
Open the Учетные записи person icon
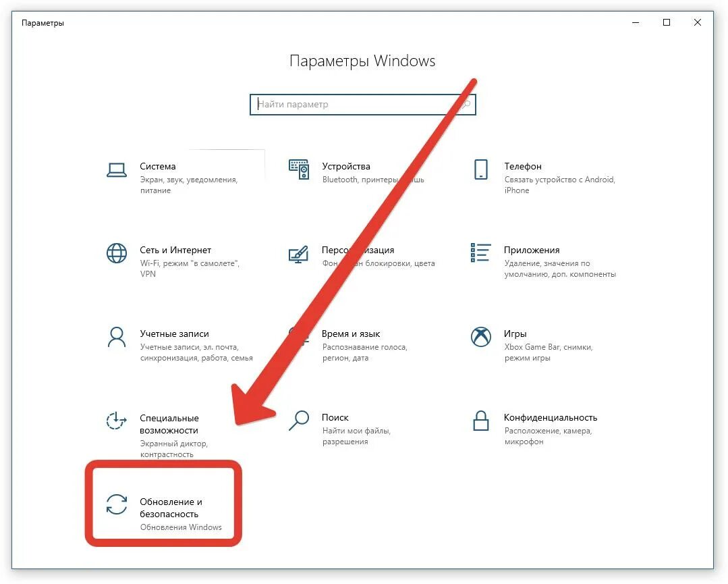tap(117, 337)
